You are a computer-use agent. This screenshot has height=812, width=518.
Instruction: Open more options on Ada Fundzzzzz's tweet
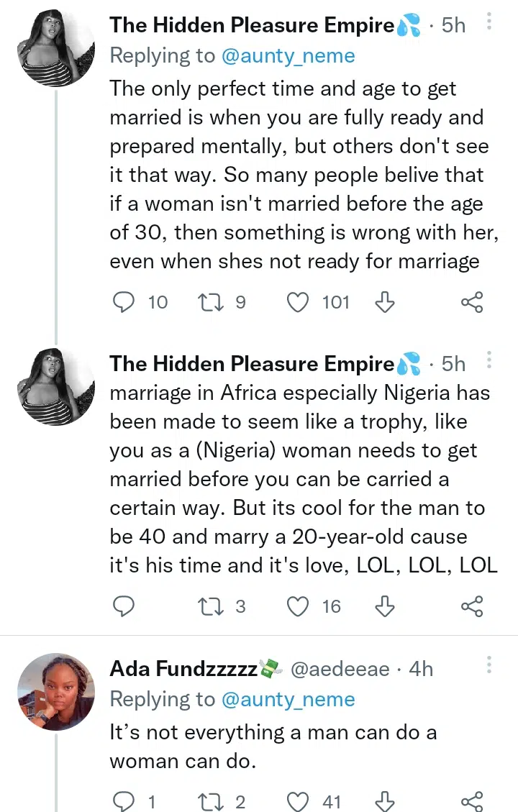pyautogui.click(x=489, y=665)
